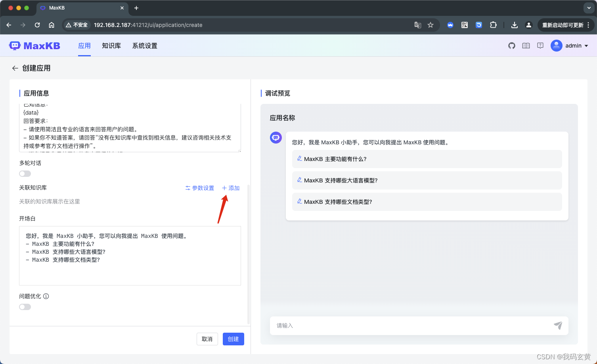The width and height of the screenshot is (597, 364).
Task: Click the send message paper-plane icon
Action: coord(558,326)
